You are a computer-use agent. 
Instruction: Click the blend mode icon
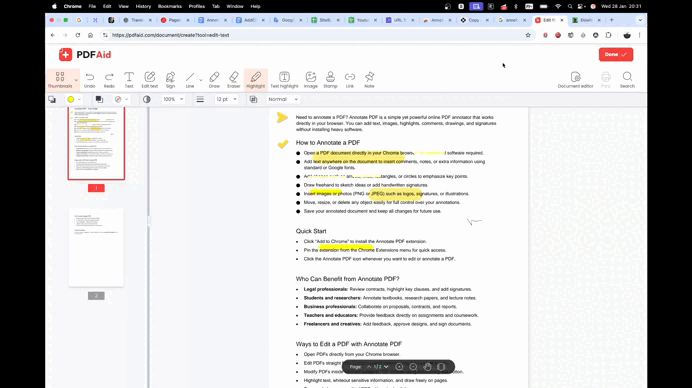tap(253, 99)
